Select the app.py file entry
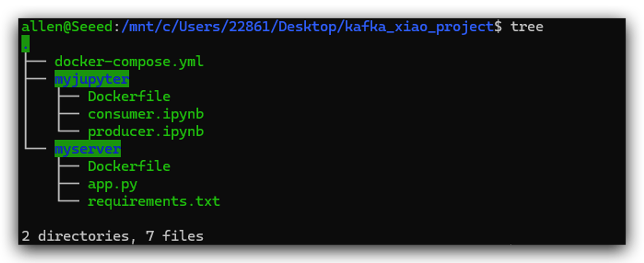Image resolution: width=644 pixels, height=263 pixels. click(x=112, y=184)
